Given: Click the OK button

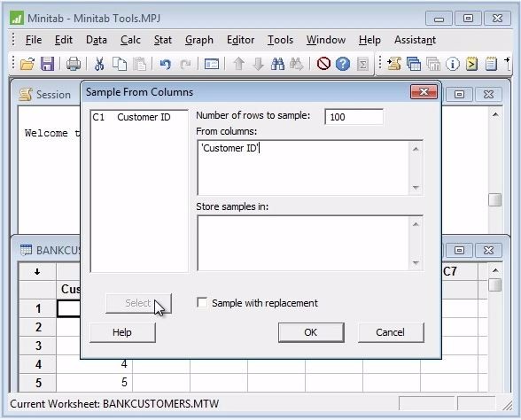Looking at the screenshot, I should [x=311, y=332].
